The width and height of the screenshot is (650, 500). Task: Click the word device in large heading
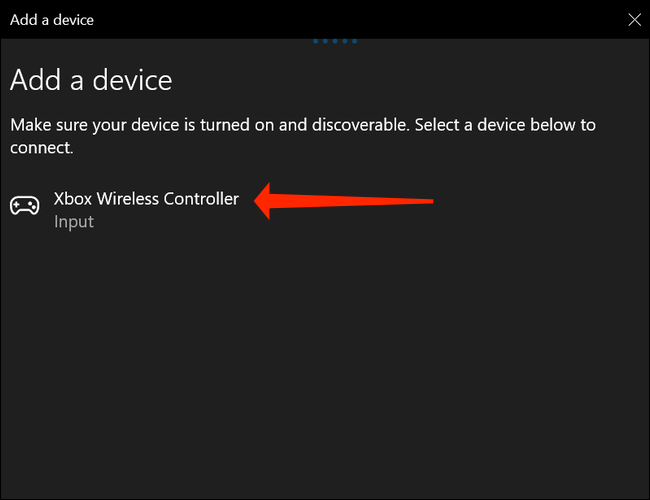(x=132, y=80)
